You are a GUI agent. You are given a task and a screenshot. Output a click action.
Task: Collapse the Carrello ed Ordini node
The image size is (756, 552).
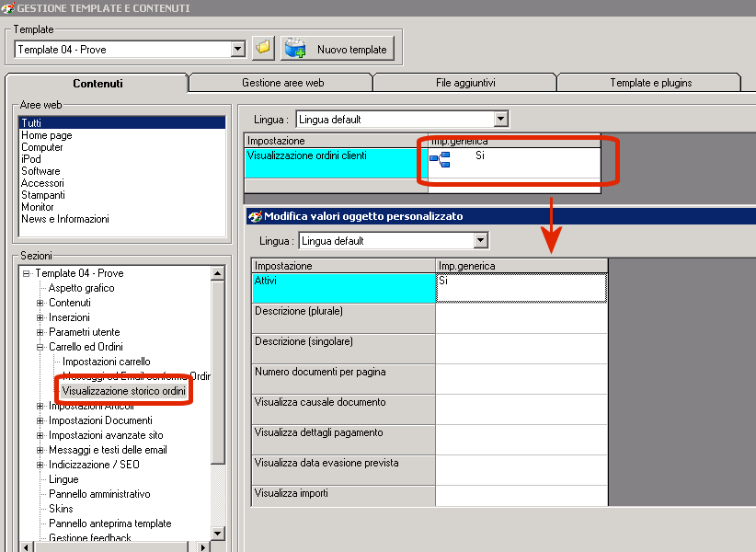click(x=40, y=347)
